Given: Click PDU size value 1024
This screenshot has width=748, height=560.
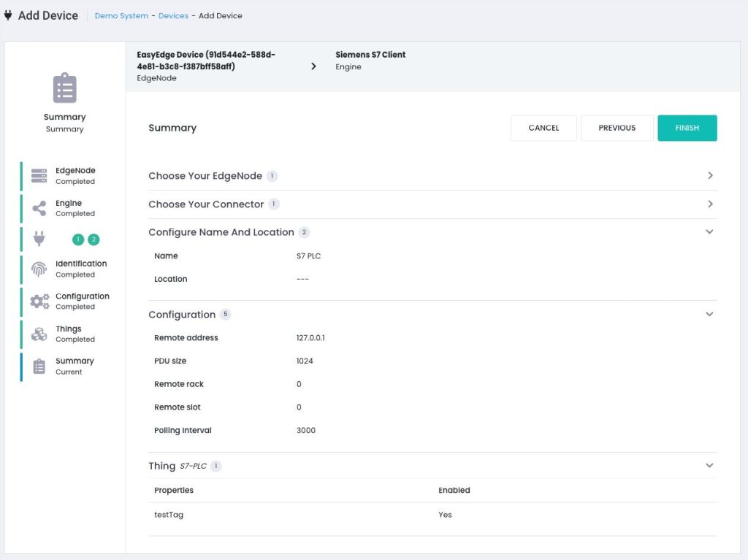Looking at the screenshot, I should click(x=305, y=361).
